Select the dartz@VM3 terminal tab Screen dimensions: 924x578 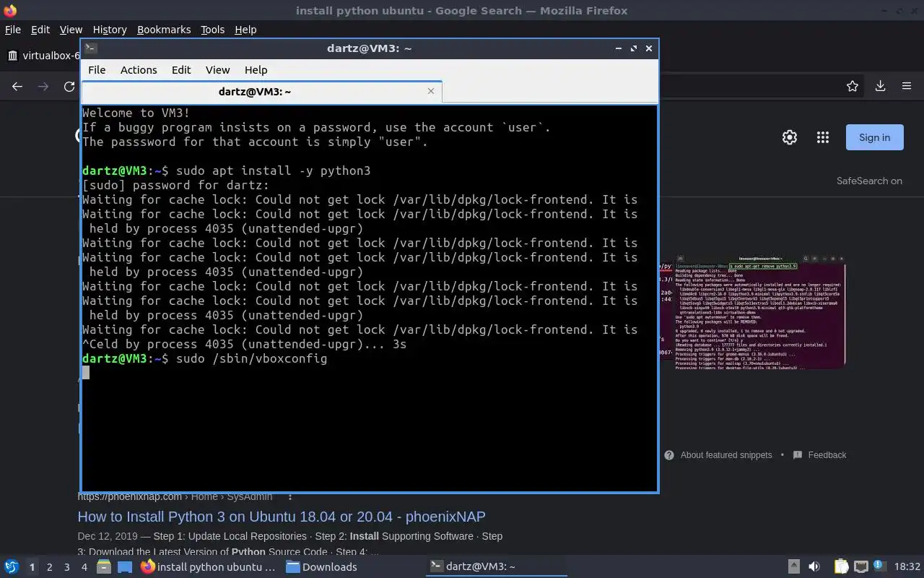(255, 92)
